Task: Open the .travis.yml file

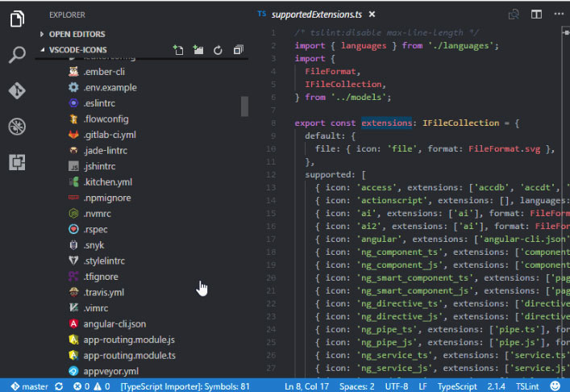Action: tap(103, 292)
